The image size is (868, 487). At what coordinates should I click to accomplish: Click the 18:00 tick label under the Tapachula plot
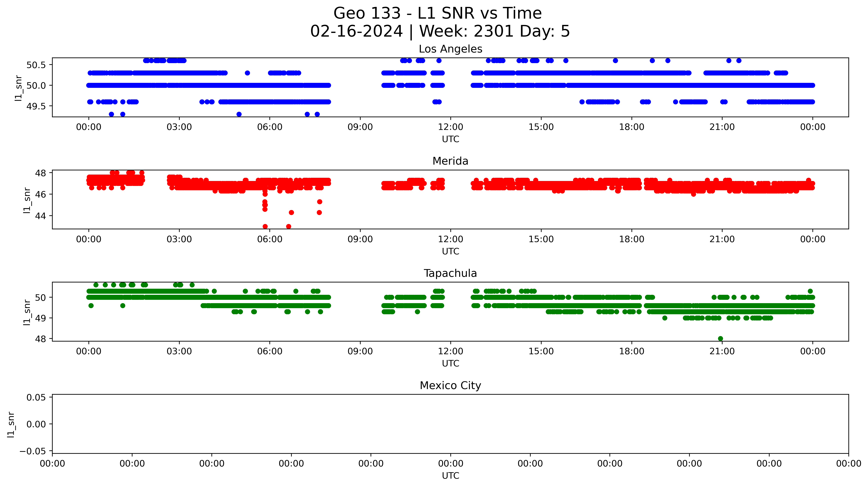(x=631, y=351)
